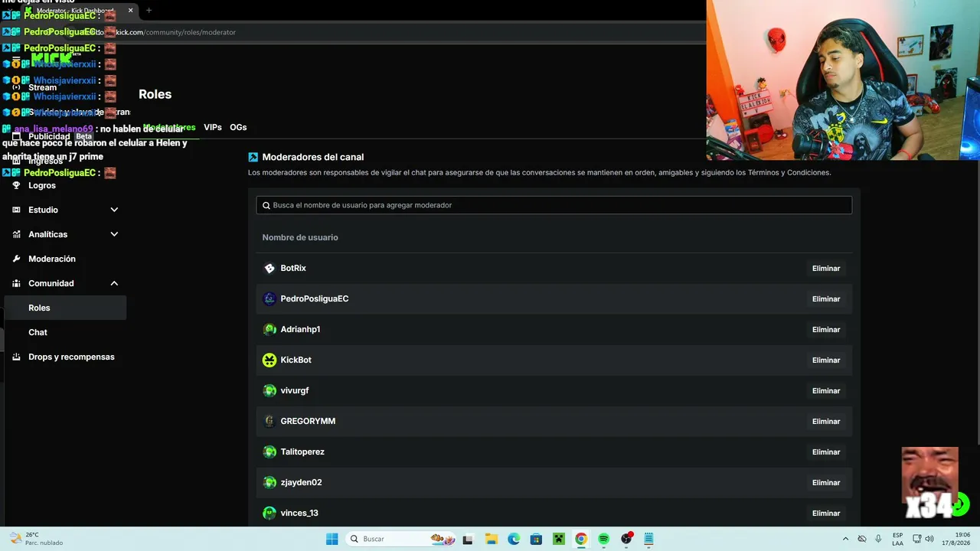Click Adrianhp1 avatar

[x=269, y=329]
